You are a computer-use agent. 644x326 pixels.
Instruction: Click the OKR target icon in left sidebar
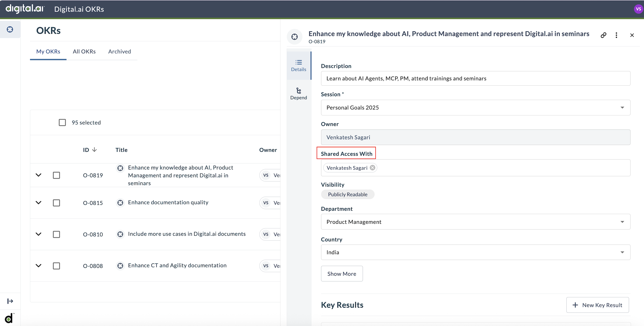click(10, 29)
